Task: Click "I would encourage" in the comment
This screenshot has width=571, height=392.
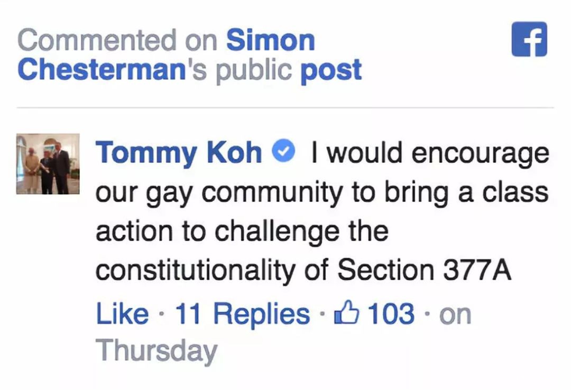Action: (430, 153)
